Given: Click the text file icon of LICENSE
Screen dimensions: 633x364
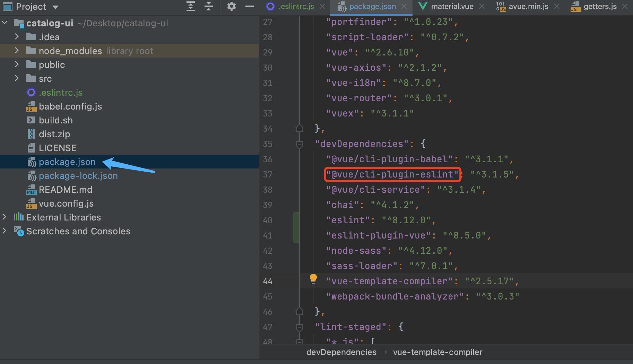Looking at the screenshot, I should pyautogui.click(x=31, y=148).
